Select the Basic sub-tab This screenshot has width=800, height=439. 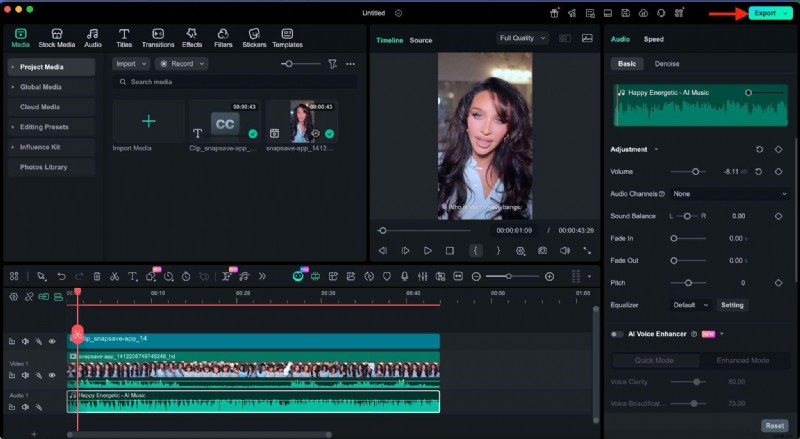pos(627,64)
